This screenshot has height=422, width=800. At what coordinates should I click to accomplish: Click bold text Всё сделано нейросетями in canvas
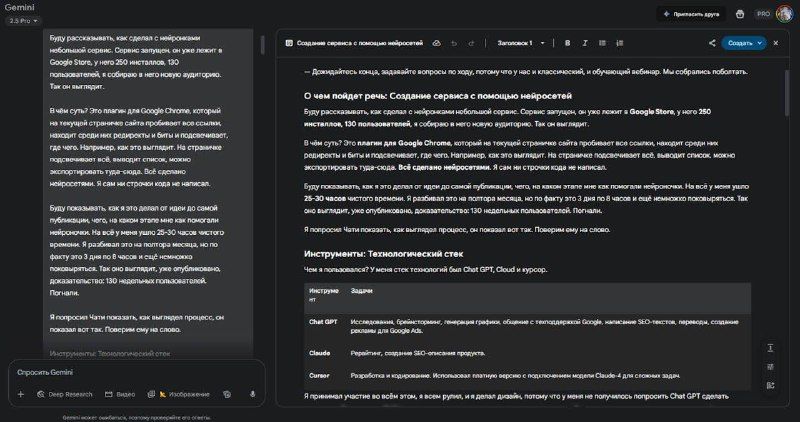444,167
